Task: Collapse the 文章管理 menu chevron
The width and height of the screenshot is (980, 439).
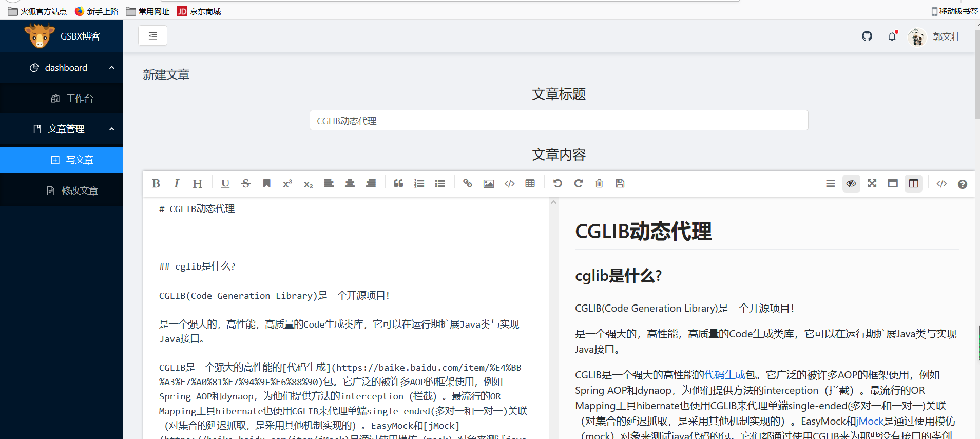Action: (x=112, y=129)
